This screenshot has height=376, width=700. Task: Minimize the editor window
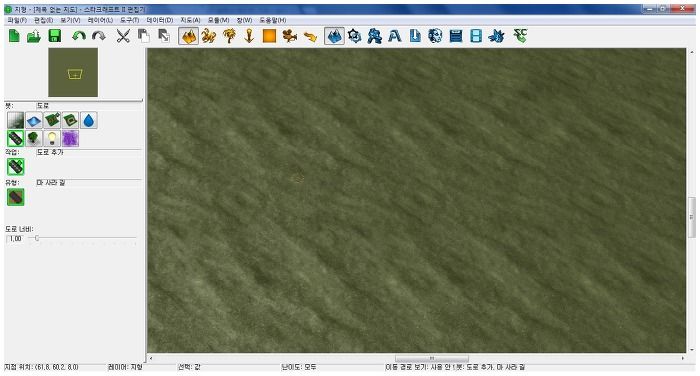650,8
